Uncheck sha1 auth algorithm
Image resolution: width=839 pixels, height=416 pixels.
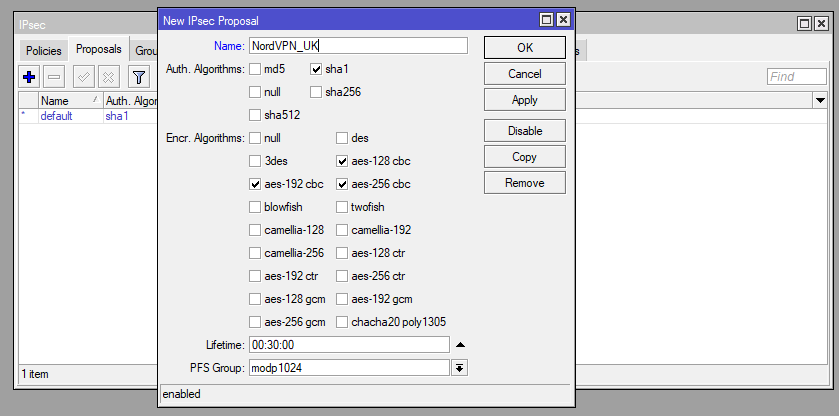click(316, 69)
